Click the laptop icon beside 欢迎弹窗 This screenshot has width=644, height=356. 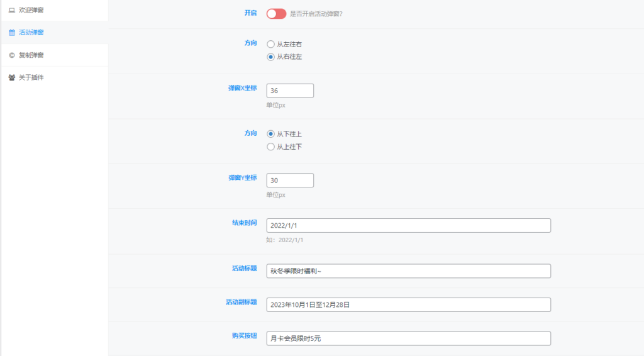pos(12,10)
